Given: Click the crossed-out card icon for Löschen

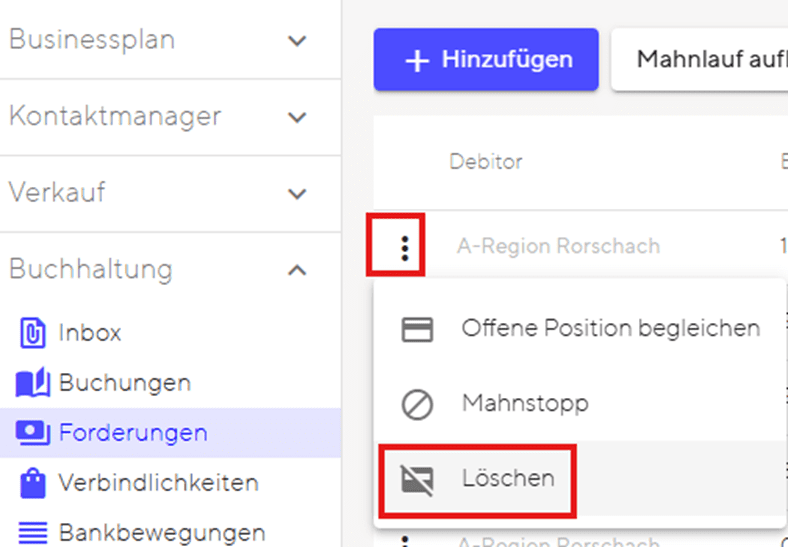Looking at the screenshot, I should point(417,479).
